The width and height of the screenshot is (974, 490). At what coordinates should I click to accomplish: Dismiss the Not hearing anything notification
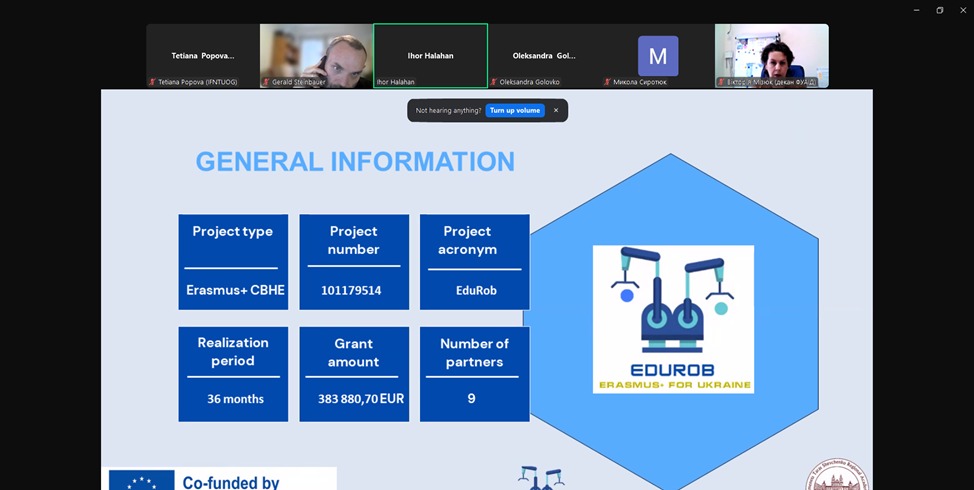[556, 110]
